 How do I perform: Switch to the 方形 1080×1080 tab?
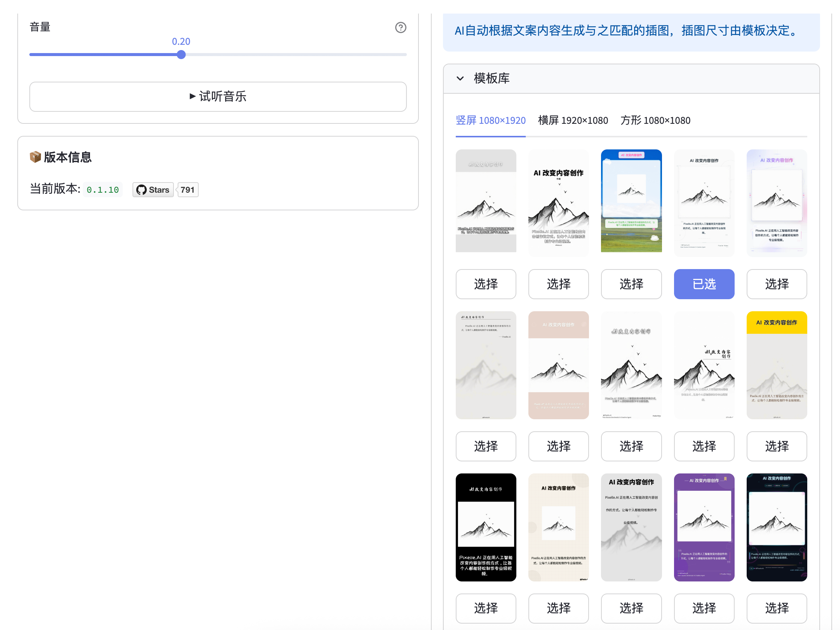tap(655, 120)
